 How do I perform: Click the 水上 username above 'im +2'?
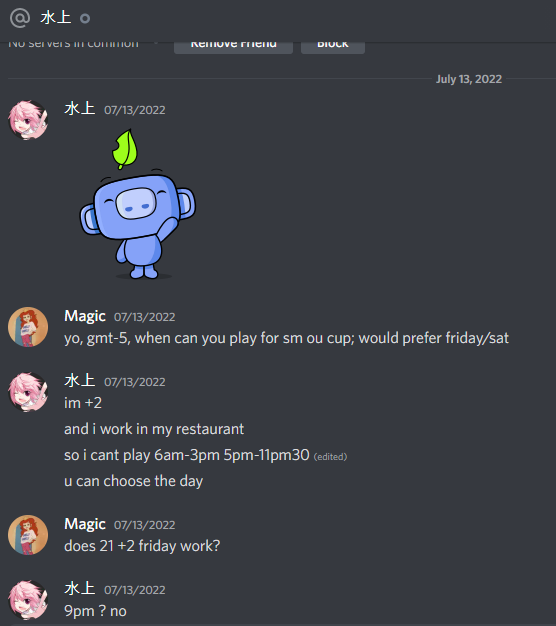click(x=79, y=380)
